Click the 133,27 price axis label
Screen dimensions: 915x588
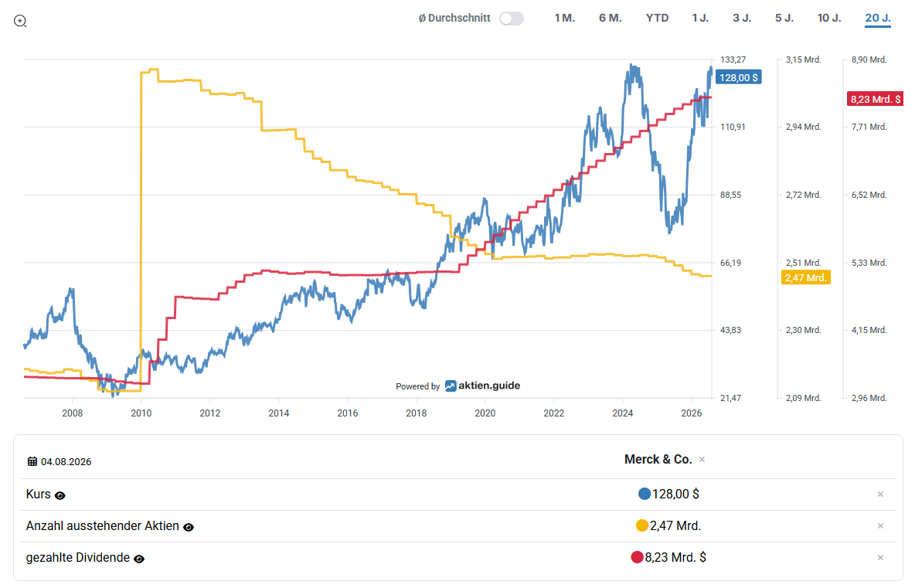[x=733, y=59]
